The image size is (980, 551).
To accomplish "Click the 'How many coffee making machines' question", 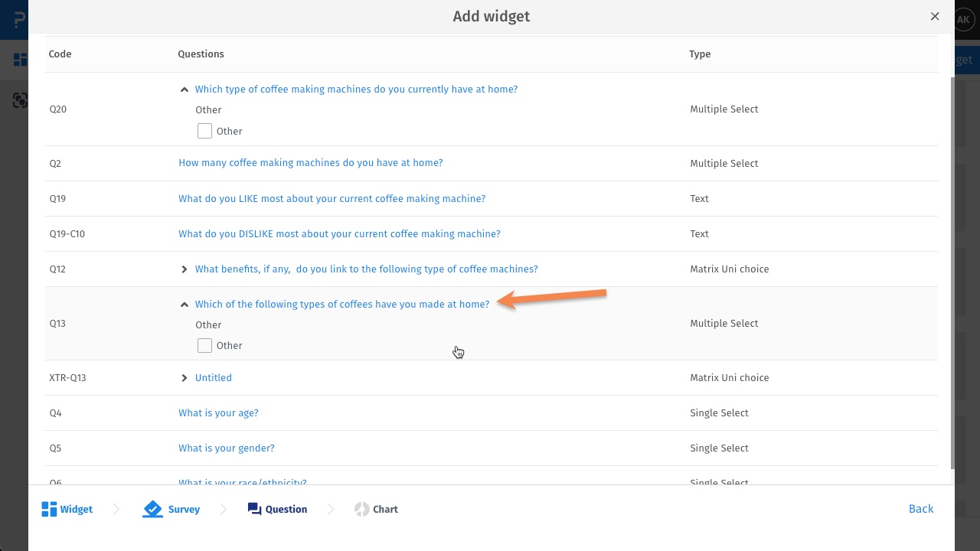I will pos(310,163).
